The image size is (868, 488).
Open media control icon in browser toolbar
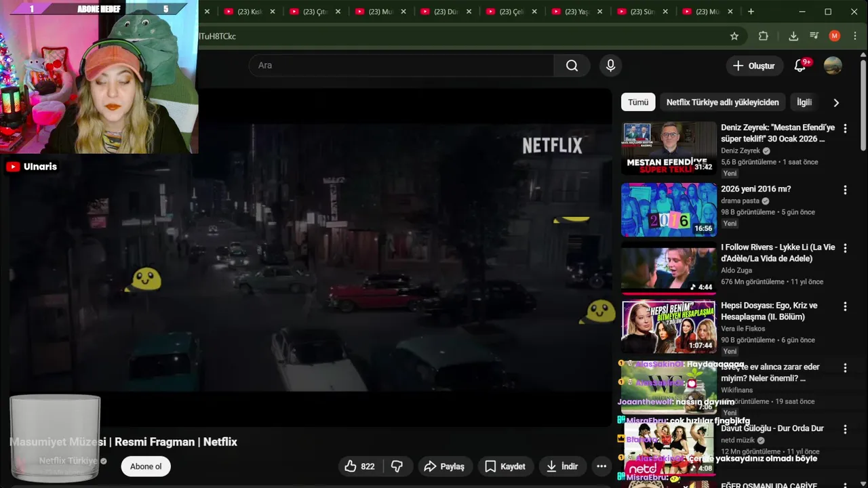814,36
